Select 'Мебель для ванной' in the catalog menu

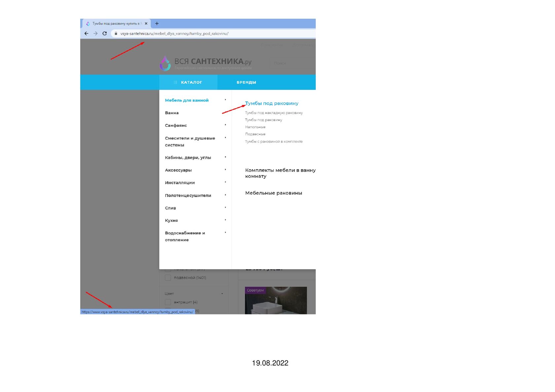[x=187, y=100]
